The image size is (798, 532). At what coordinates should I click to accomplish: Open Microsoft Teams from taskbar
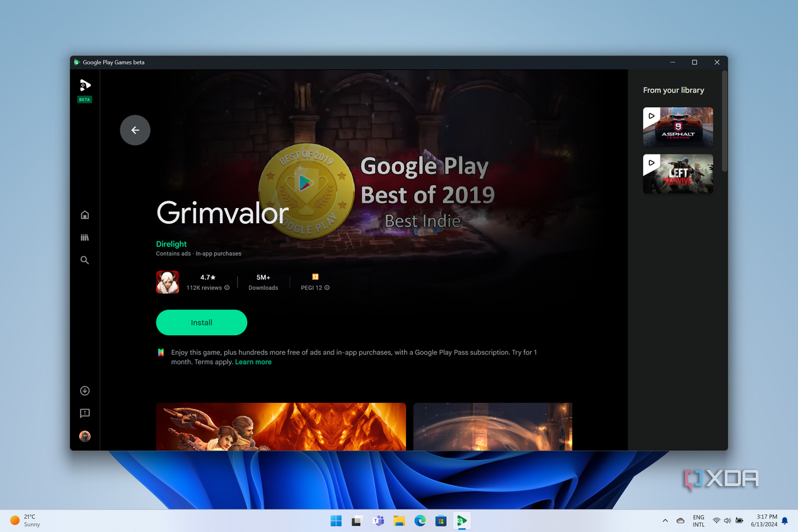click(378, 521)
